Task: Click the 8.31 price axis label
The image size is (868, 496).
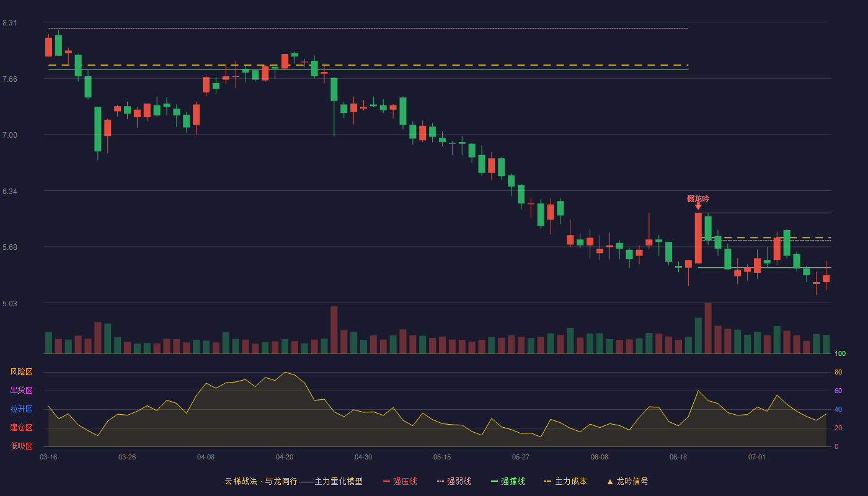Action: point(10,23)
